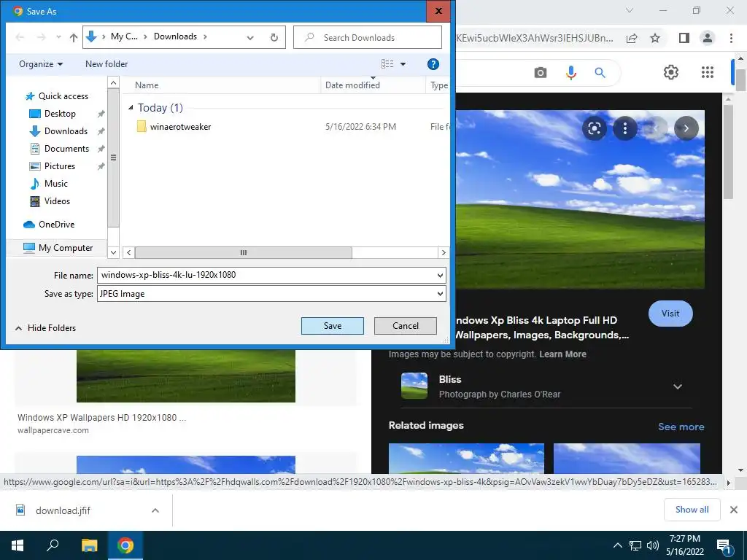Image resolution: width=747 pixels, height=560 pixels.
Task: Click the file list horizontal scrollbar
Action: point(244,253)
